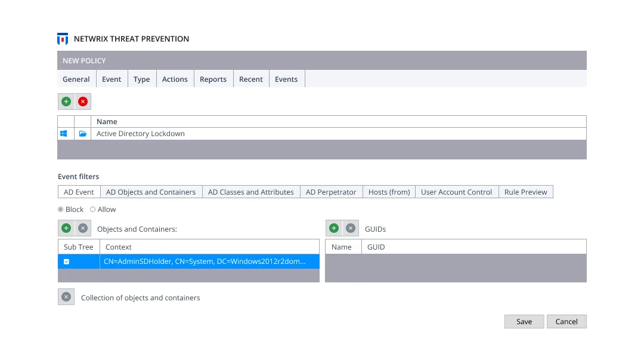The height and width of the screenshot is (363, 644).
Task: Show the Rule Preview tab
Action: pyautogui.click(x=526, y=192)
